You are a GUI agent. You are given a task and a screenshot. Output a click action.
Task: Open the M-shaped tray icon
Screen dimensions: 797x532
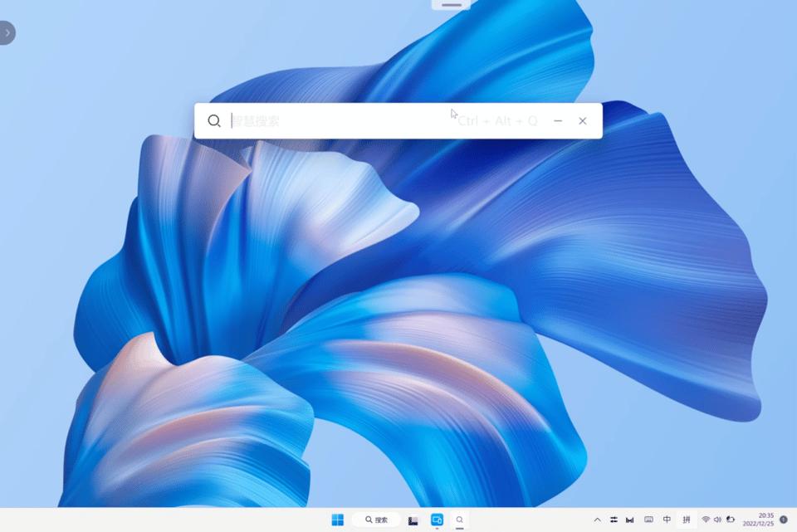click(x=629, y=520)
